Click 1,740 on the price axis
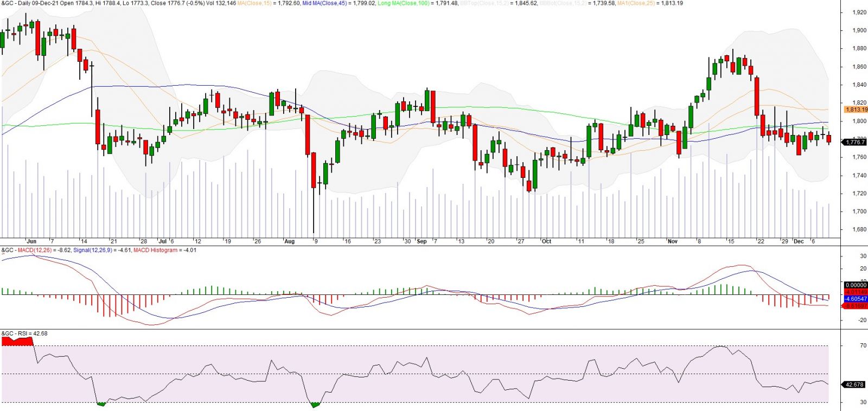The height and width of the screenshot is (411, 868). 859,175
